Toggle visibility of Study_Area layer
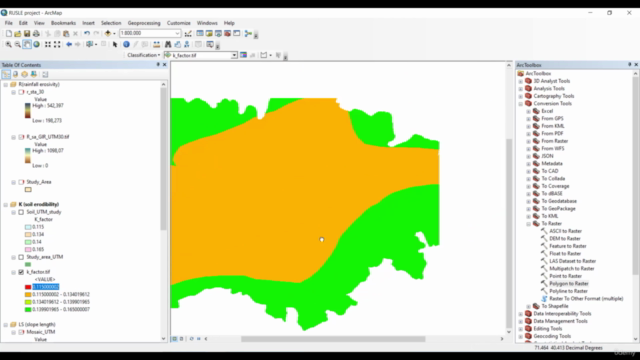This screenshot has height=360, width=640. pyautogui.click(x=21, y=182)
